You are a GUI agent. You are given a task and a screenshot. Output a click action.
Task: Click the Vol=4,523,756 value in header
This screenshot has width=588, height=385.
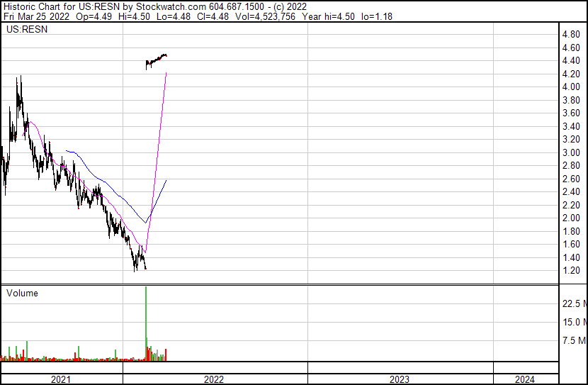265,16
